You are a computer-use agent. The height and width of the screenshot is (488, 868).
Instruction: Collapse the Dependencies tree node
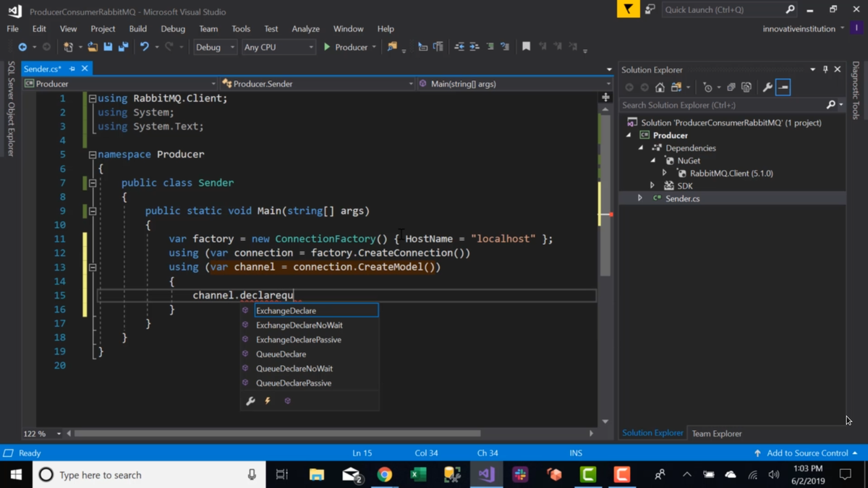[641, 147]
